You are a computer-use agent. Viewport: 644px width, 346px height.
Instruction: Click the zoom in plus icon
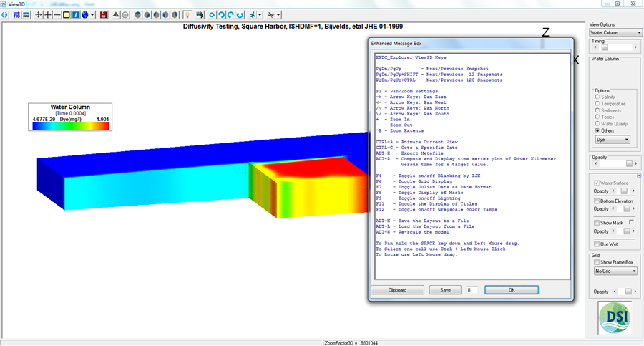pyautogui.click(x=48, y=15)
